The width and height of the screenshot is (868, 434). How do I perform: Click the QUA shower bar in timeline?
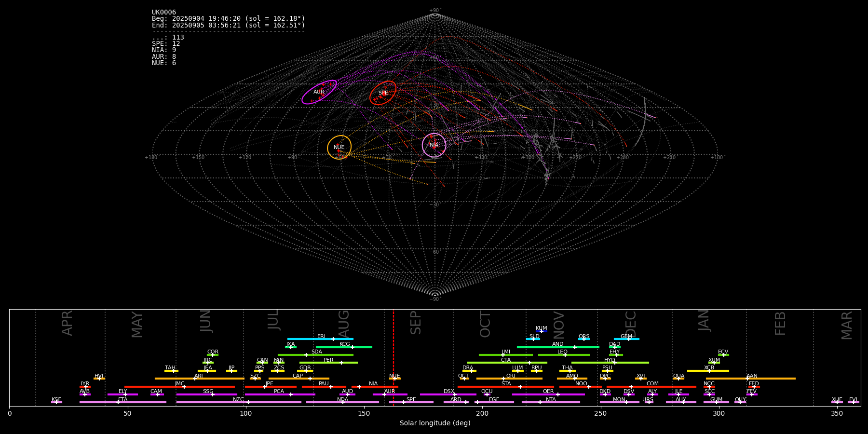[678, 379]
